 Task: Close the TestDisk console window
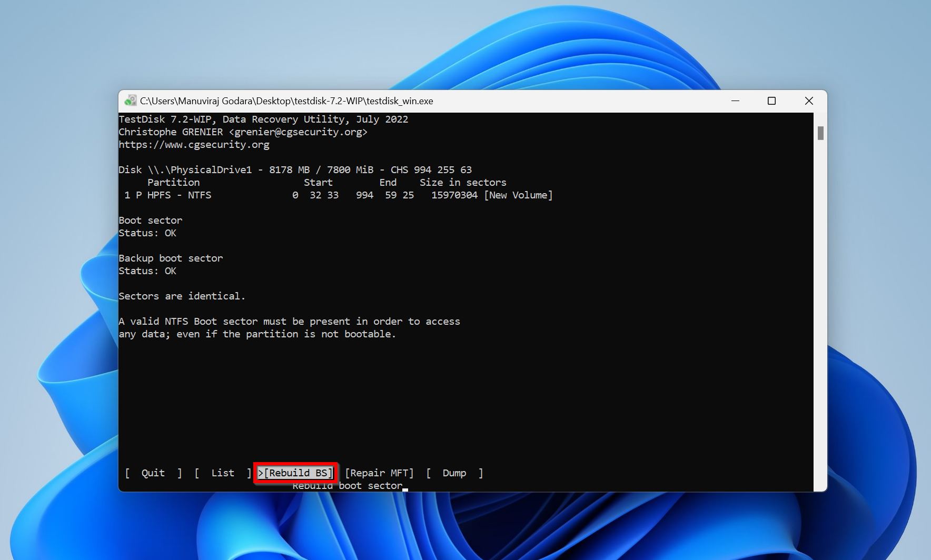pyautogui.click(x=809, y=101)
